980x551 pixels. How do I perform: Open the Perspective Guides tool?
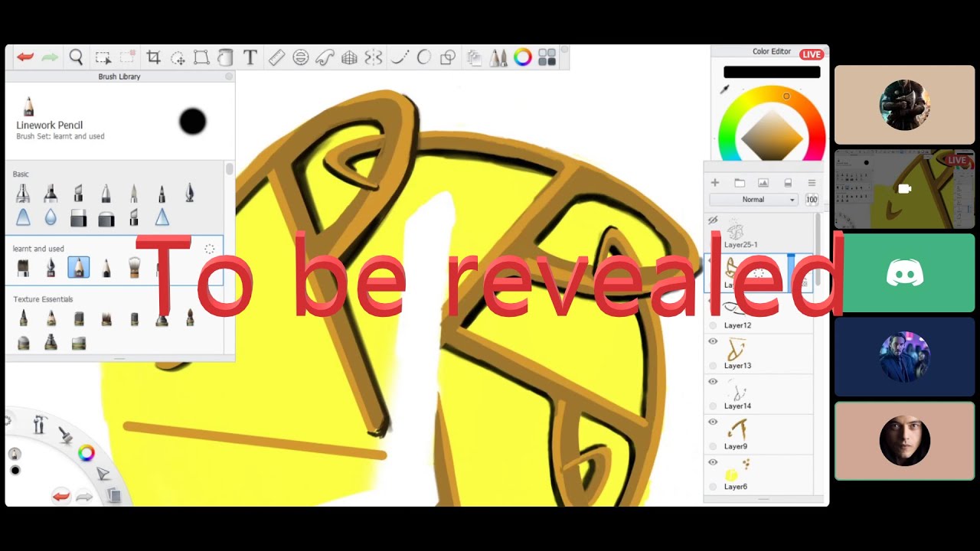click(349, 57)
